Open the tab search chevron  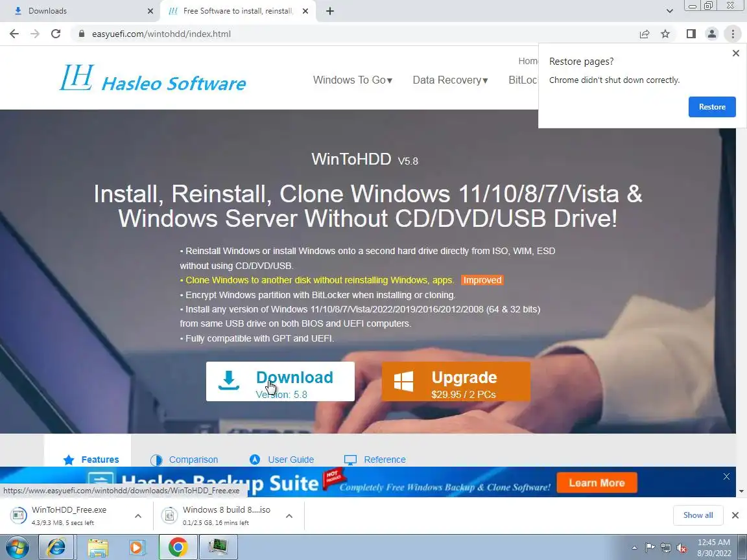[669, 11]
